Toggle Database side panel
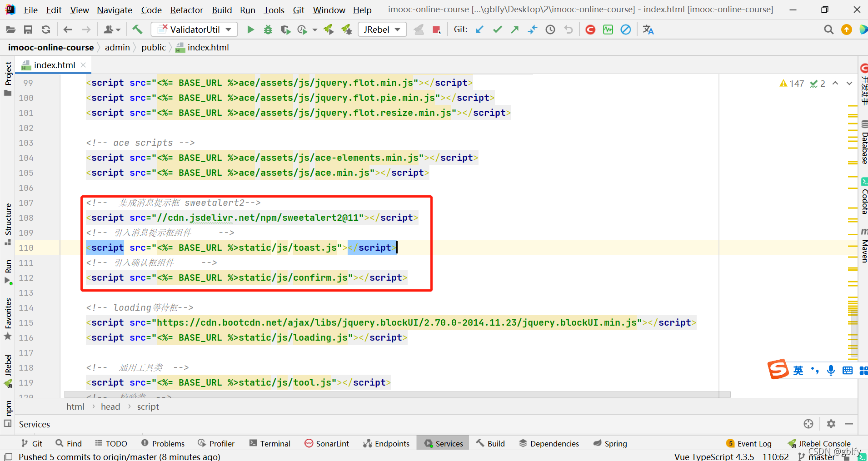This screenshot has height=461, width=868. tap(864, 143)
